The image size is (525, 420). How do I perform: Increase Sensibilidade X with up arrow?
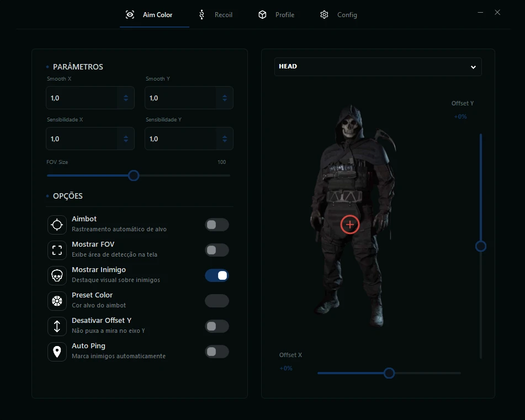[x=126, y=136]
